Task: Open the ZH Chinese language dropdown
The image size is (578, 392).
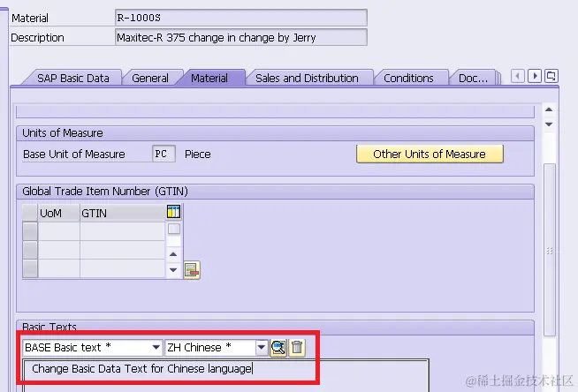Action: pos(262,348)
